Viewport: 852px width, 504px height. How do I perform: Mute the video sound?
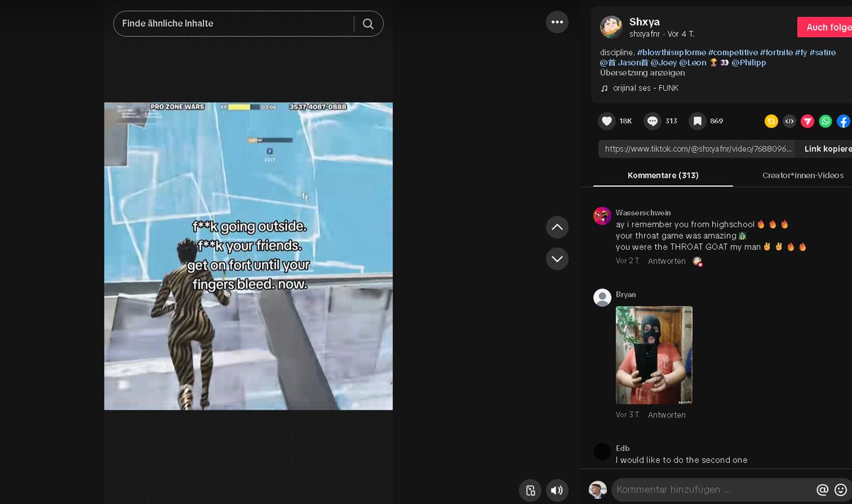click(x=557, y=490)
